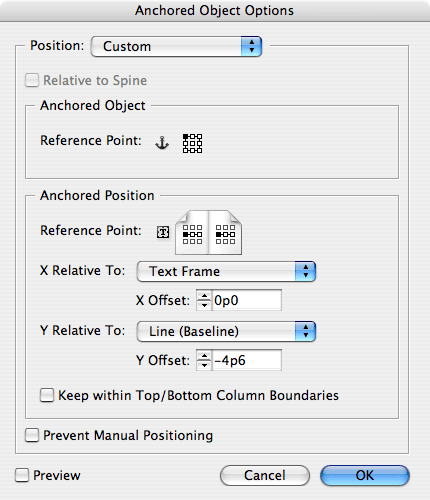Click the Y Offset field showing -4p6
Image resolution: width=430 pixels, height=500 pixels.
point(247,360)
